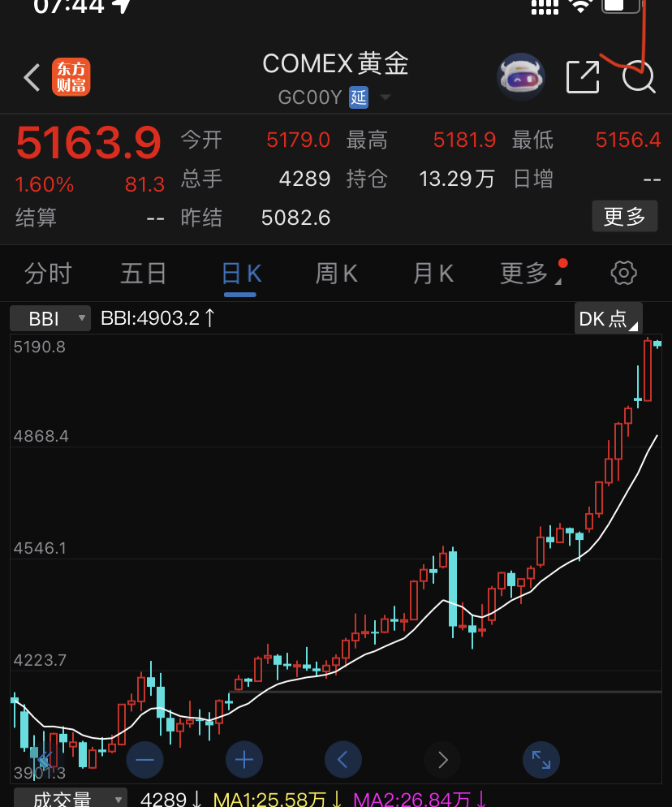
Task: Expand the 更多 period tab menu
Action: pos(531,273)
